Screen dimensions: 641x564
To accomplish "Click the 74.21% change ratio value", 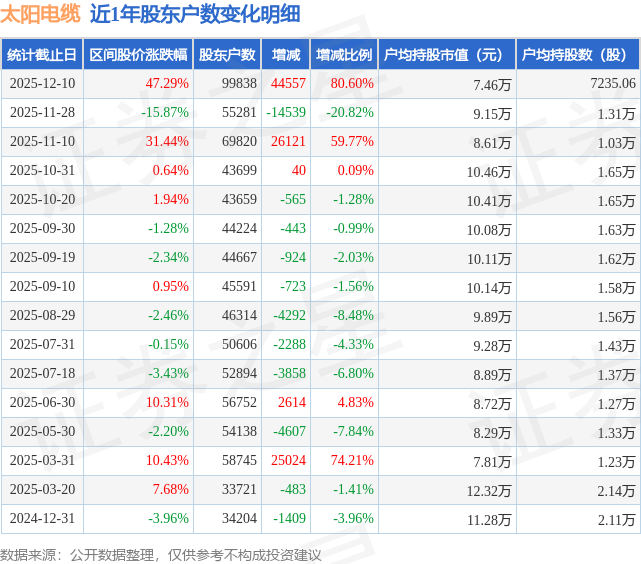I will (352, 461).
